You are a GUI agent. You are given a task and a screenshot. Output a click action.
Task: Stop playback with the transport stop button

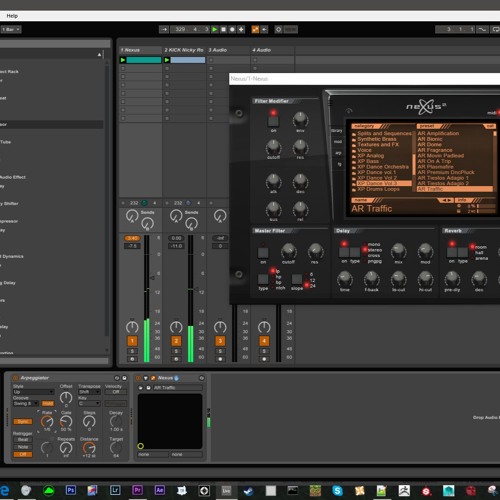point(223,29)
